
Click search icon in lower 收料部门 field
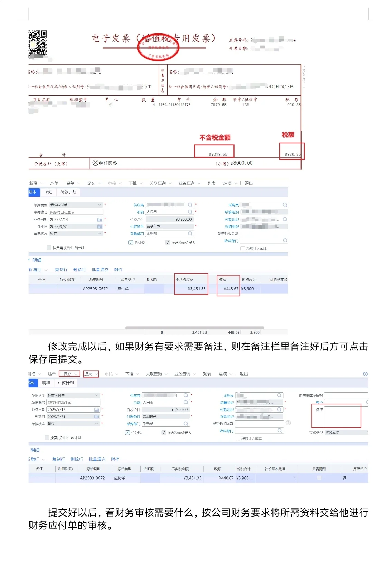(x=279, y=431)
